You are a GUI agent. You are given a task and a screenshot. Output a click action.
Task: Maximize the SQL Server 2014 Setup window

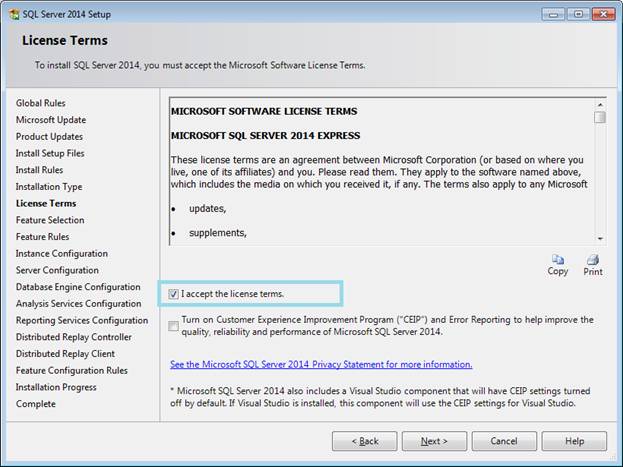click(x=578, y=14)
